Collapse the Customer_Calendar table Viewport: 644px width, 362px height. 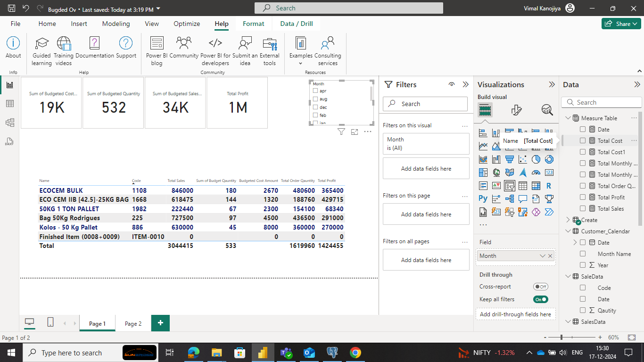coord(568,231)
